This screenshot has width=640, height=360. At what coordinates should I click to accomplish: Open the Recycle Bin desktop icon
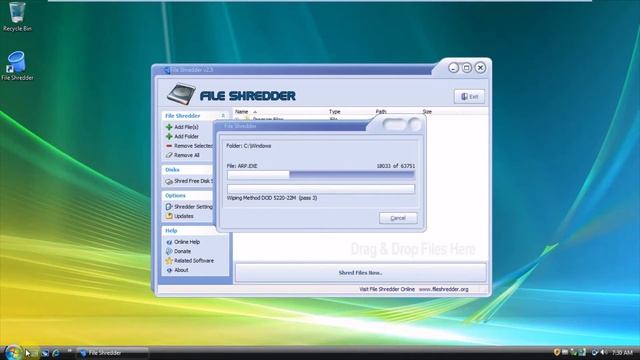tap(17, 16)
